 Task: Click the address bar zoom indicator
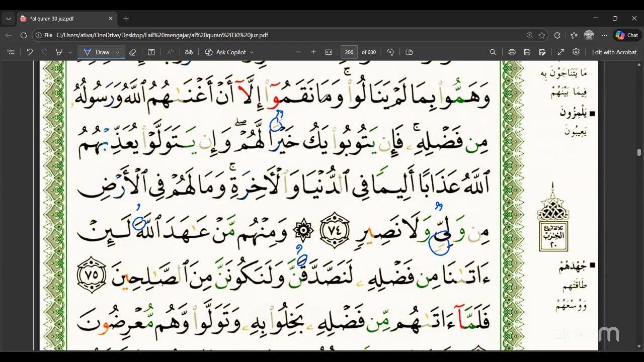[x=529, y=35]
